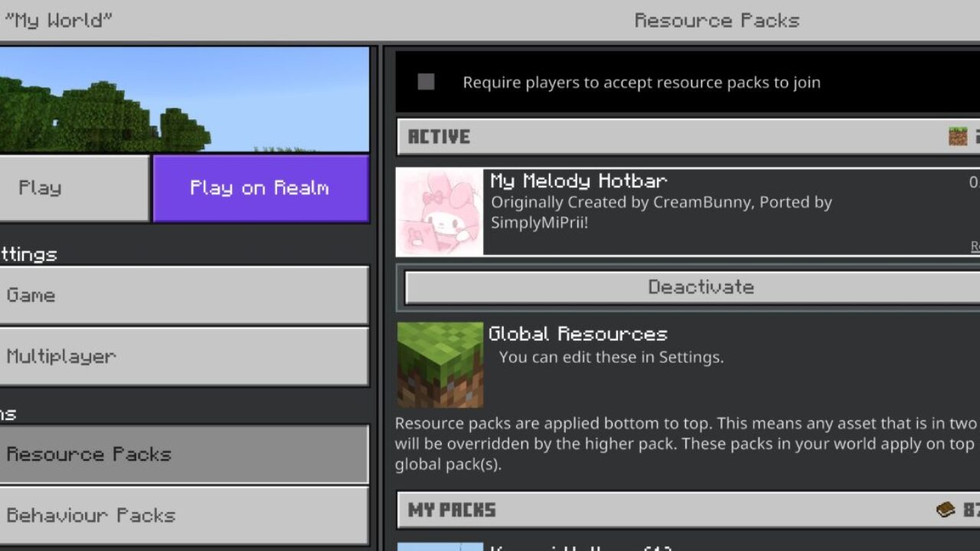Viewport: 980px width, 551px height.
Task: Collapse the ACTIVE packs header
Action: coord(688,137)
